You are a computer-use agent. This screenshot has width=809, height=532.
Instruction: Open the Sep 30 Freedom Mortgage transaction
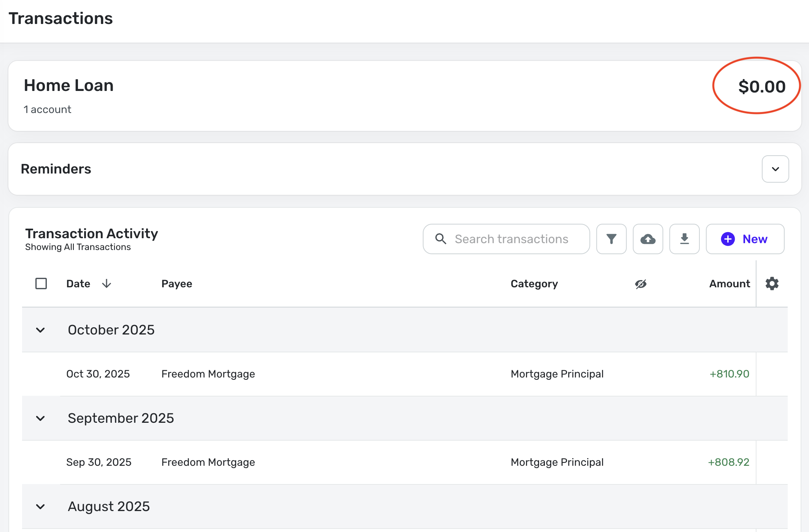tap(208, 462)
